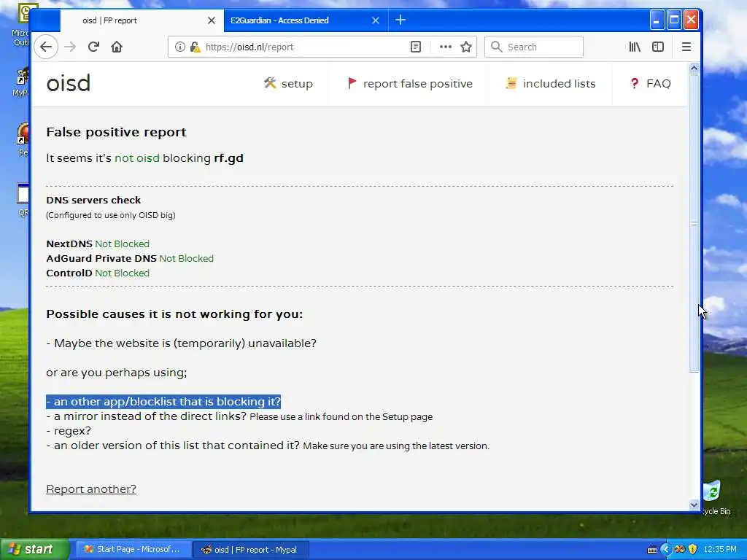Switch to Start Page - Microsoft taskbar item
747x560 pixels.
tap(133, 550)
